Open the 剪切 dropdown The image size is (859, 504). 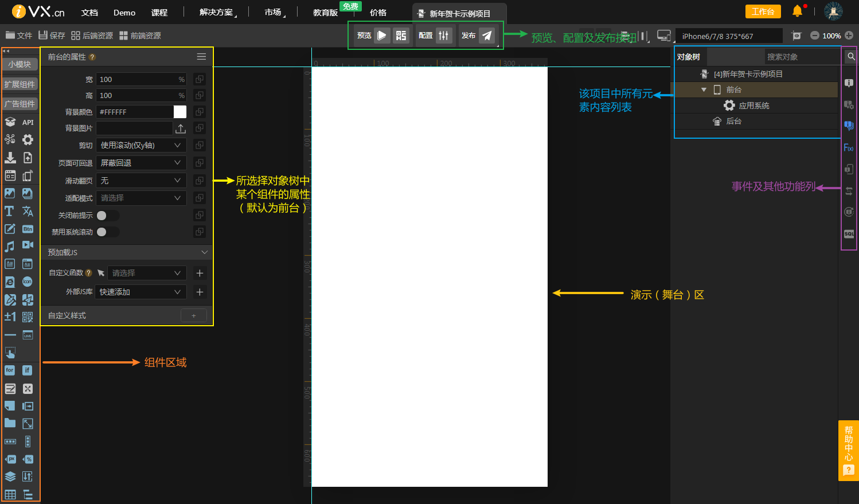[x=141, y=146]
